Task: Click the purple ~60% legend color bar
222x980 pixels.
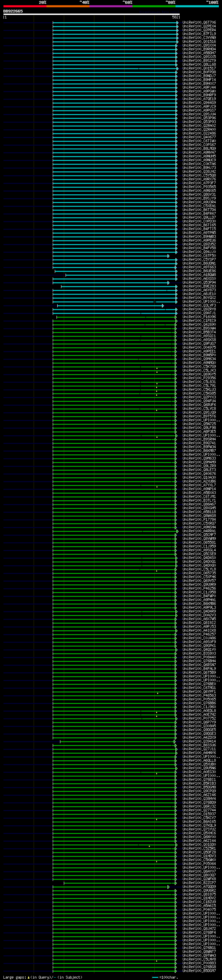Action: coord(111,6)
